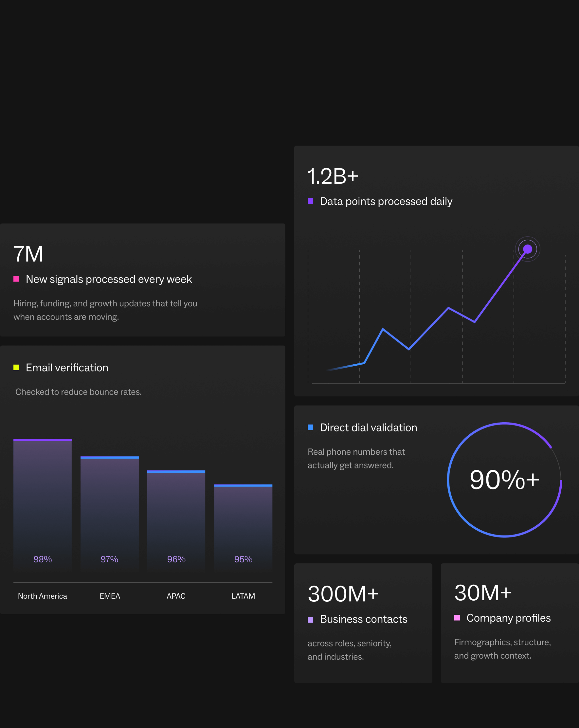This screenshot has height=728, width=579.
Task: Click the Data points processed daily label
Action: click(x=386, y=201)
